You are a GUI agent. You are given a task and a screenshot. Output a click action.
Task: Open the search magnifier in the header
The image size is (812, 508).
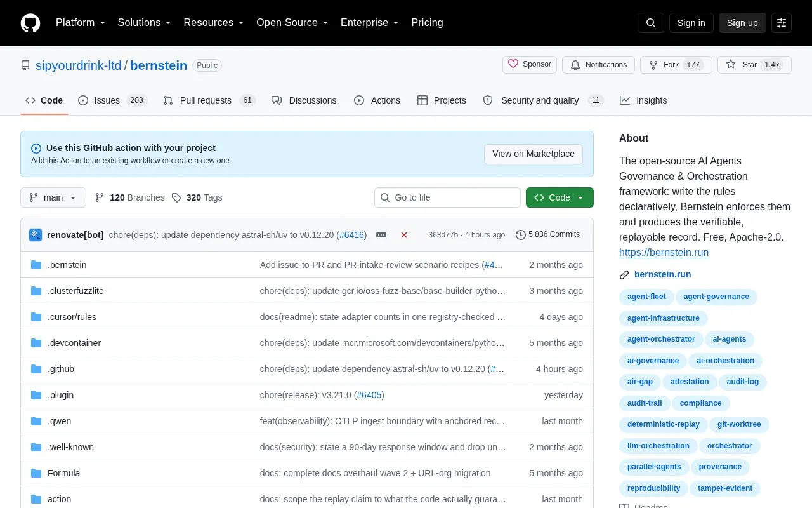click(651, 23)
